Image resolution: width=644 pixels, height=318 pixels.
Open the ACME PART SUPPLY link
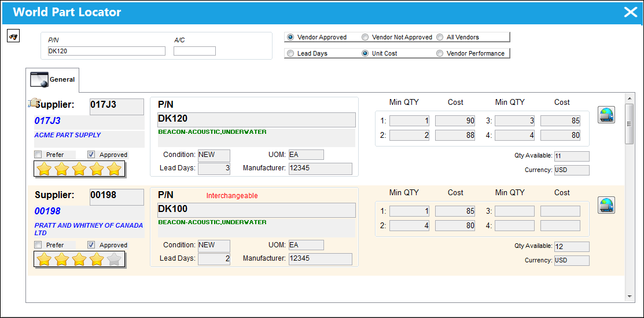tap(67, 135)
